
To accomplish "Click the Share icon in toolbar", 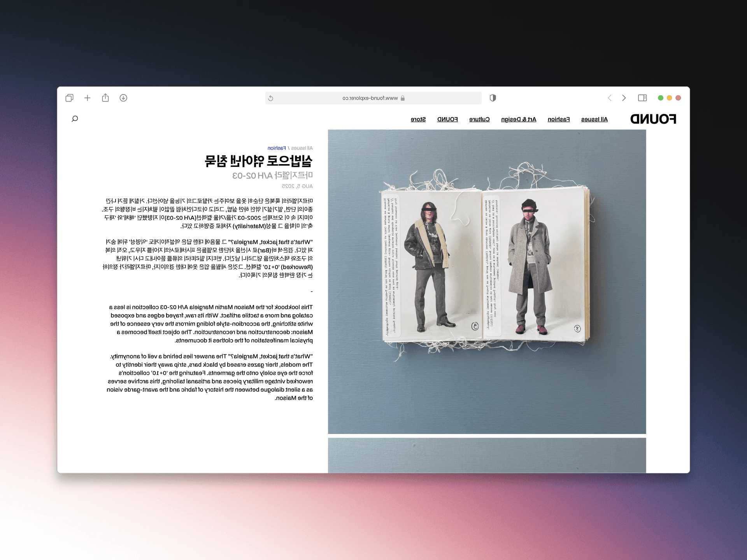I will (105, 98).
